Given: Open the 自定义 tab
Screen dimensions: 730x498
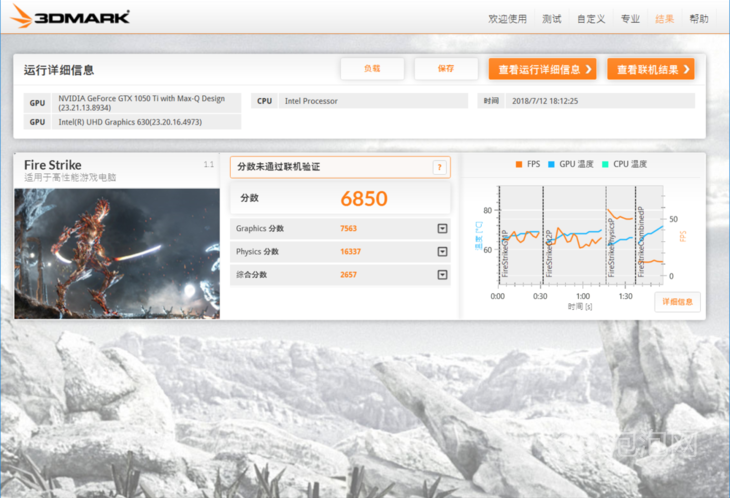Looking at the screenshot, I should 591,19.
